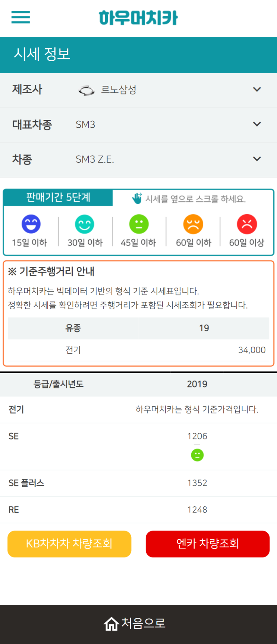The image size is (277, 644).
Task: Open the hamburger menu icon
Action: [21, 17]
